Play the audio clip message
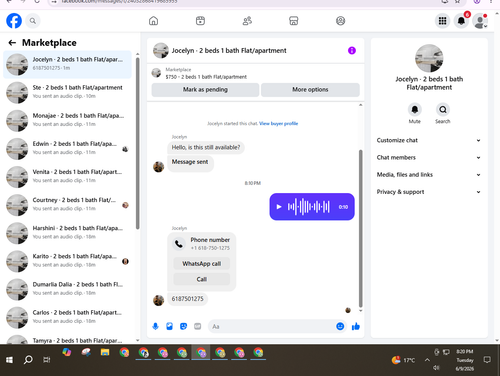The image size is (500, 376). (x=279, y=207)
